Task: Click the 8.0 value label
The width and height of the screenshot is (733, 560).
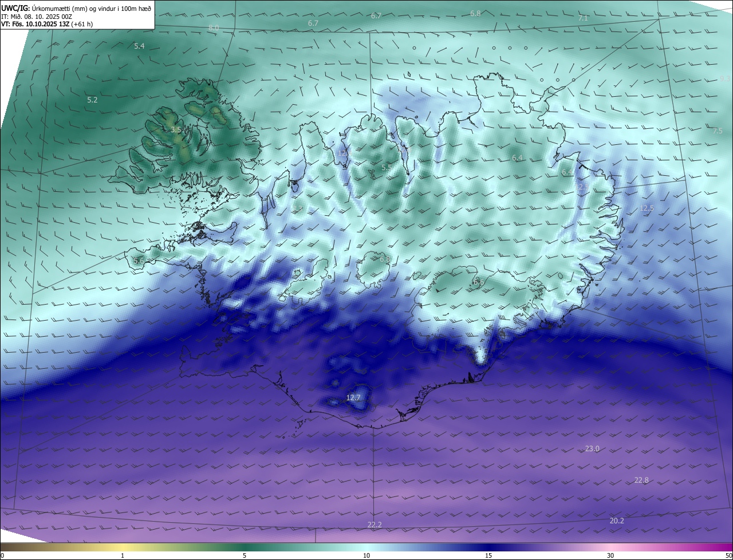Action: 214,27
